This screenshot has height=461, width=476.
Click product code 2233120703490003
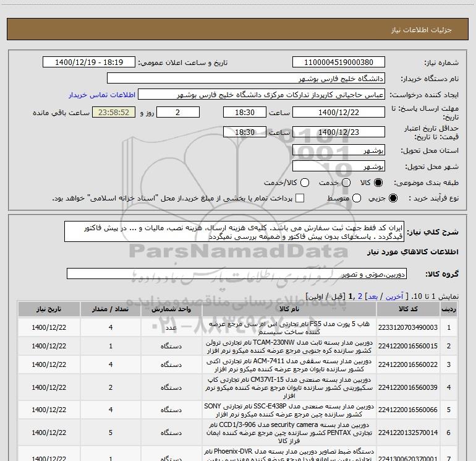coord(408,327)
